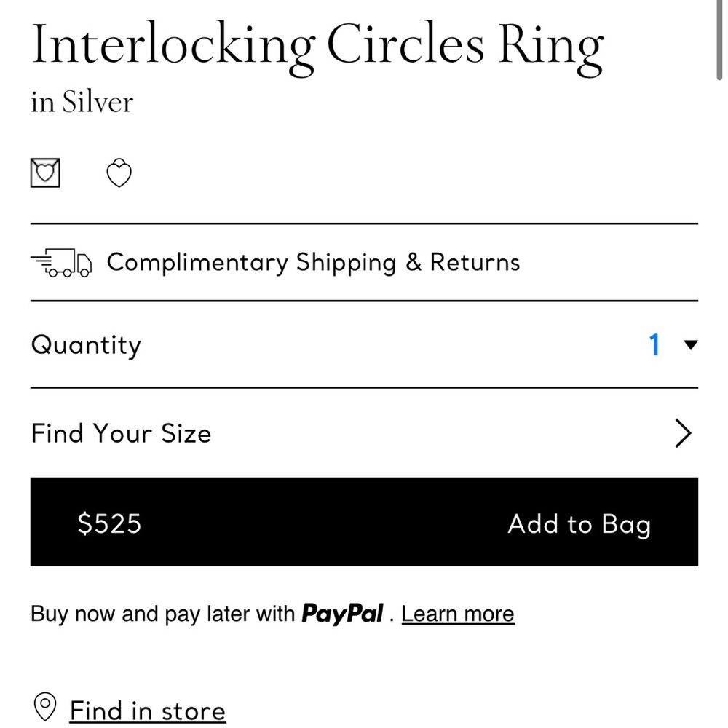Image resolution: width=728 pixels, height=728 pixels.
Task: Click the drop-a-hint envelope heart icon
Action: click(x=45, y=173)
